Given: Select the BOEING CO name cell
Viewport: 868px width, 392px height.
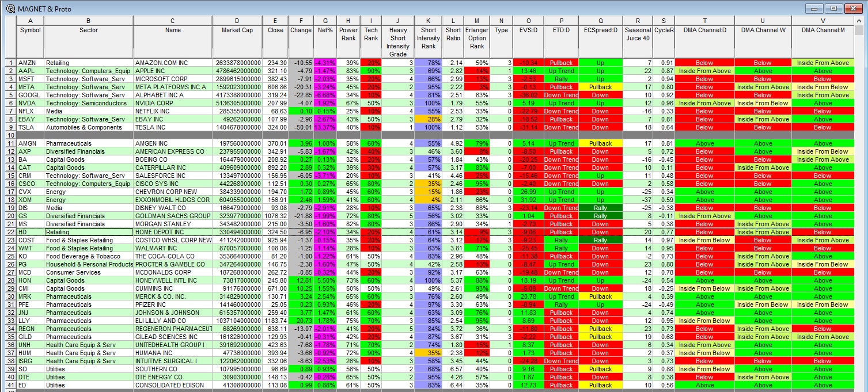Looking at the screenshot, I should (173, 159).
